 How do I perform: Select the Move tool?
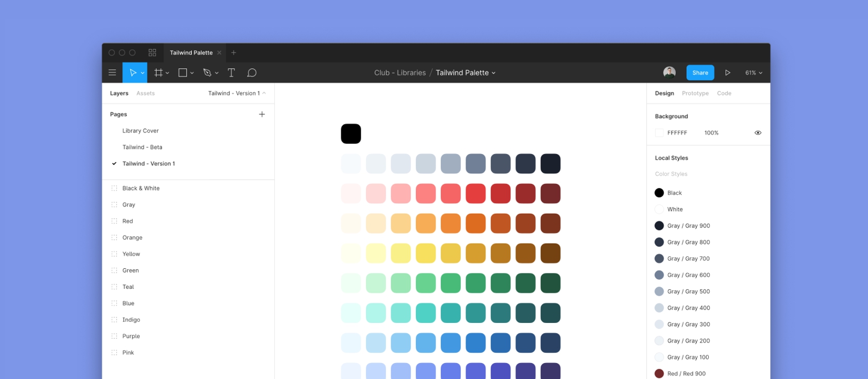click(x=133, y=73)
